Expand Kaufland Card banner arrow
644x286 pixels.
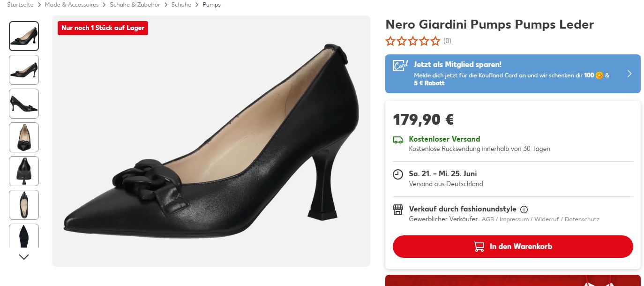pos(629,74)
